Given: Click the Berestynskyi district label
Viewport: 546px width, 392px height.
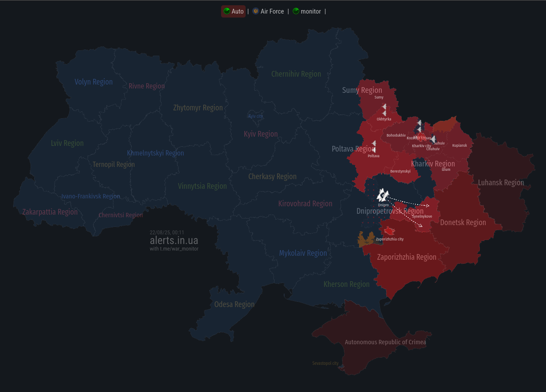Looking at the screenshot, I should point(401,171).
